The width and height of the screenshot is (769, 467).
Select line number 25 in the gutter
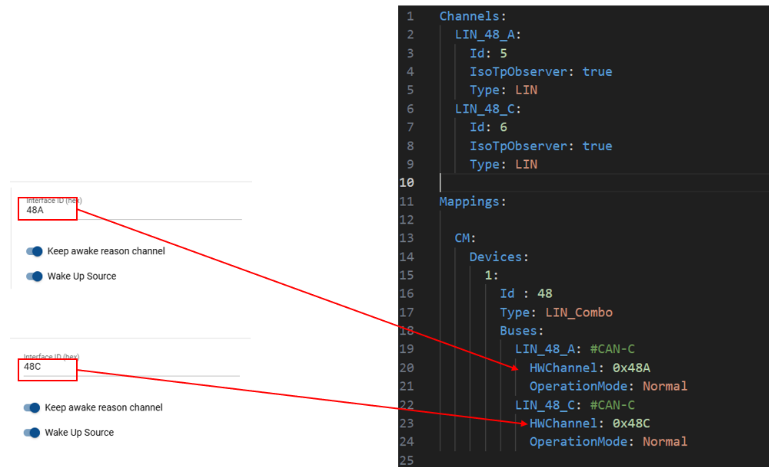408,460
